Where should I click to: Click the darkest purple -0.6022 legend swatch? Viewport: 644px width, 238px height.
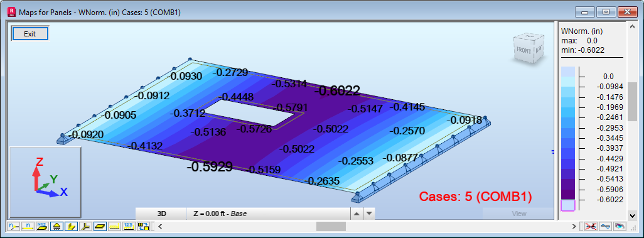coord(567,195)
